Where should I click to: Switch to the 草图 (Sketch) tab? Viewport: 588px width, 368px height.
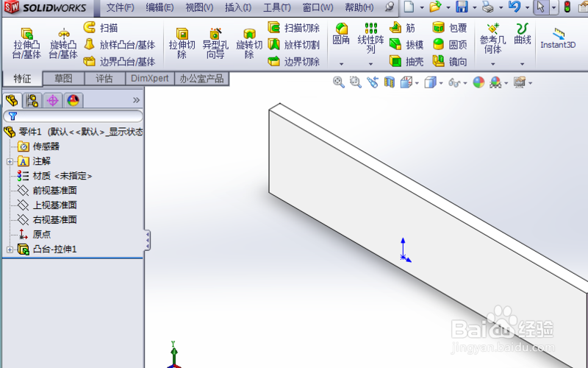click(x=63, y=79)
